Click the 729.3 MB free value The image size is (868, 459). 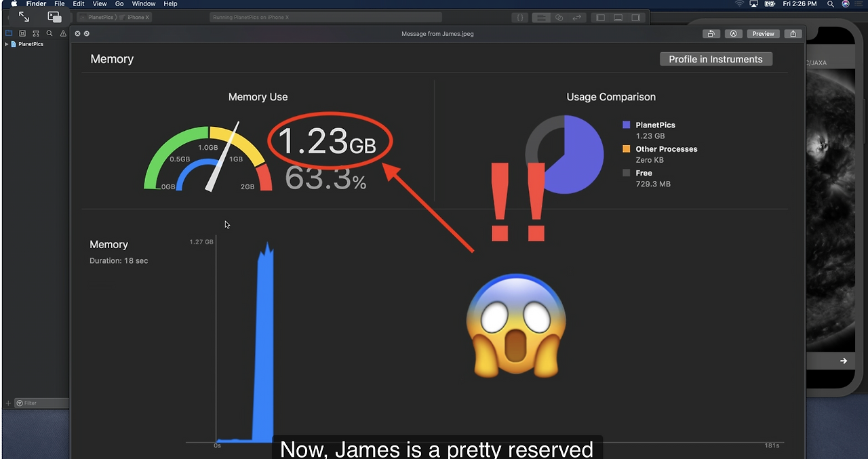point(653,184)
